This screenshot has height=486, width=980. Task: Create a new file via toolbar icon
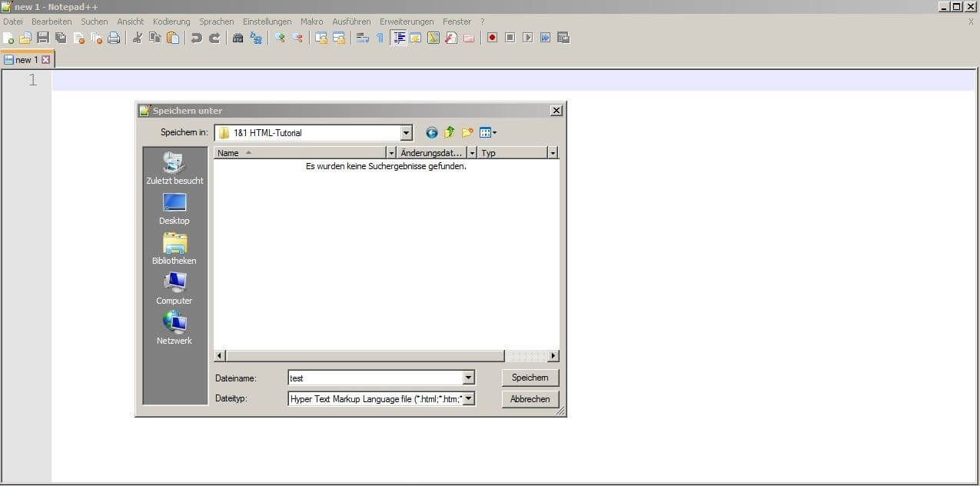click(x=9, y=38)
